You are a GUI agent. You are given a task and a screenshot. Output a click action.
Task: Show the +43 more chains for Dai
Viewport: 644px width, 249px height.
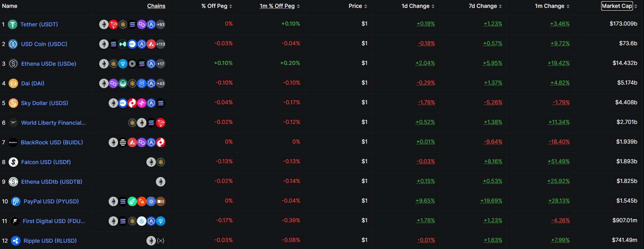pos(161,83)
